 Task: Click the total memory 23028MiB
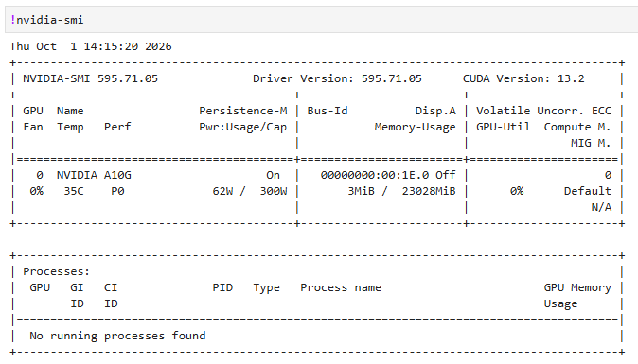tap(429, 191)
